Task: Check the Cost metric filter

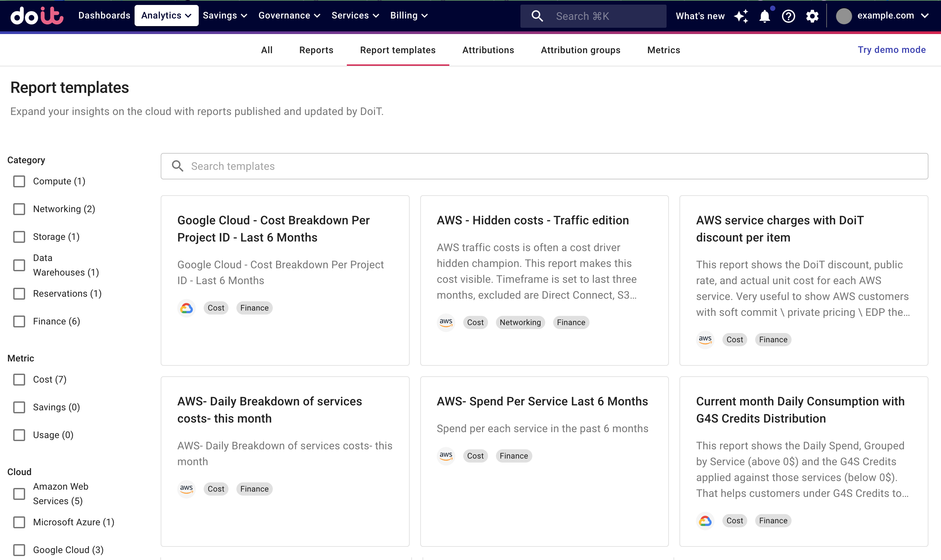Action: 19,379
